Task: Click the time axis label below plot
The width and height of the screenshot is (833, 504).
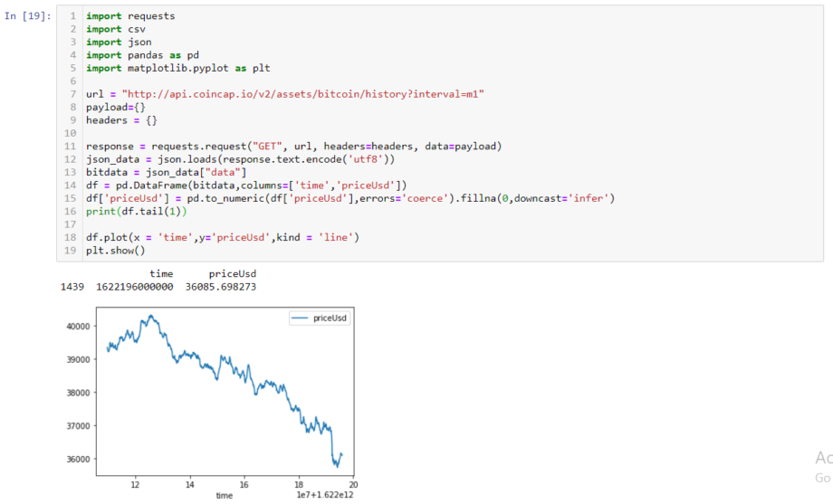Action: [x=225, y=496]
